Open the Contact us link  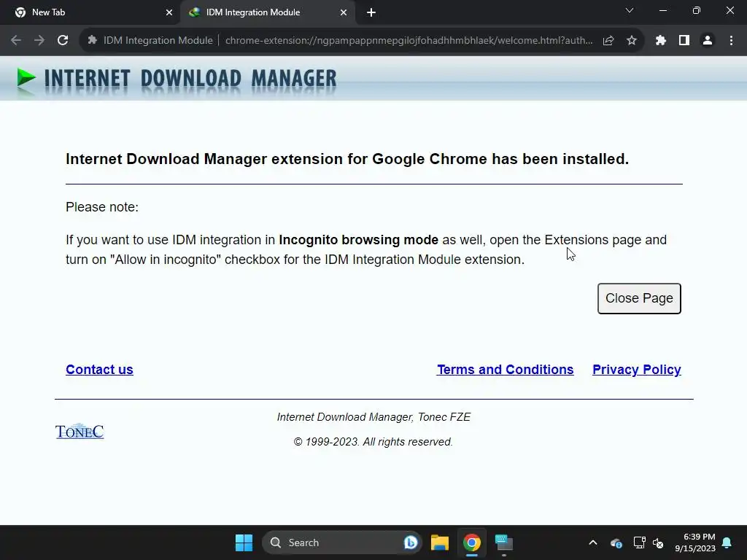coord(99,370)
